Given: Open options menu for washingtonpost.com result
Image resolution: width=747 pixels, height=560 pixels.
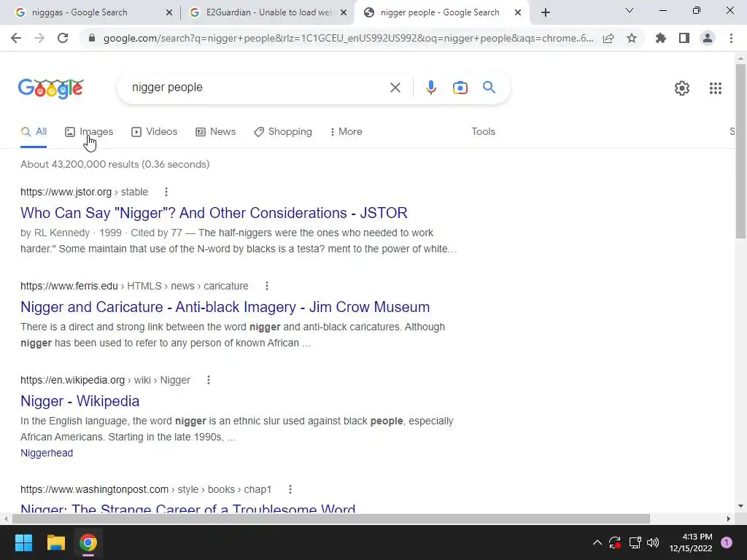Looking at the screenshot, I should pos(290,489).
